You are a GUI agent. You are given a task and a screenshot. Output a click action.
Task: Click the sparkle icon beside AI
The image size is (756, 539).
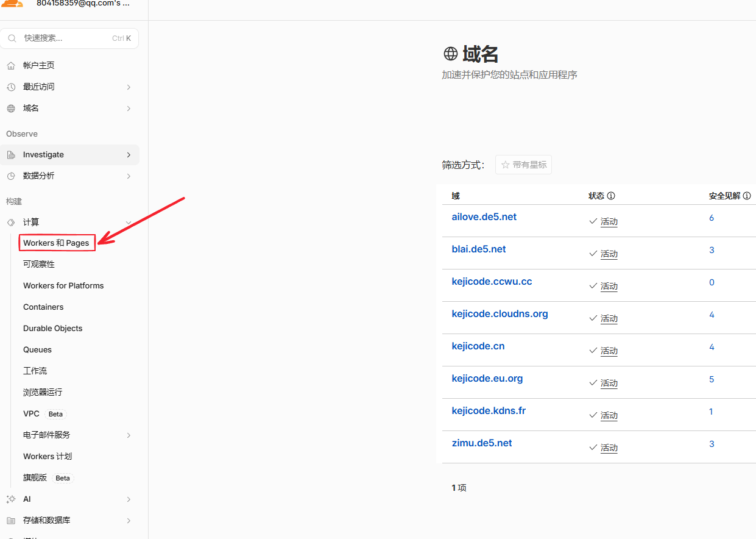pos(11,499)
